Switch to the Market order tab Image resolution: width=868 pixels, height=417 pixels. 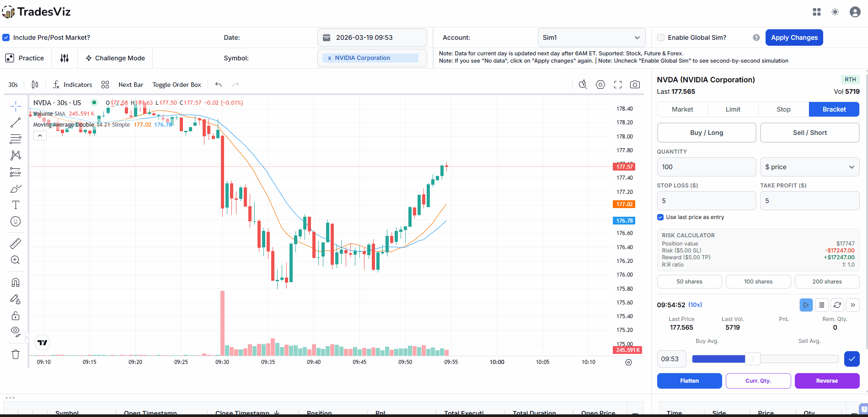pos(682,109)
